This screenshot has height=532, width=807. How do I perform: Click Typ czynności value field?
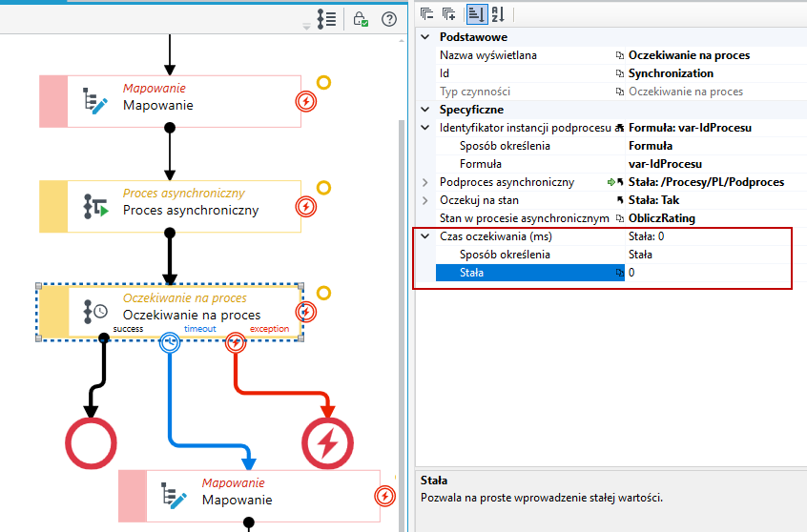click(716, 92)
